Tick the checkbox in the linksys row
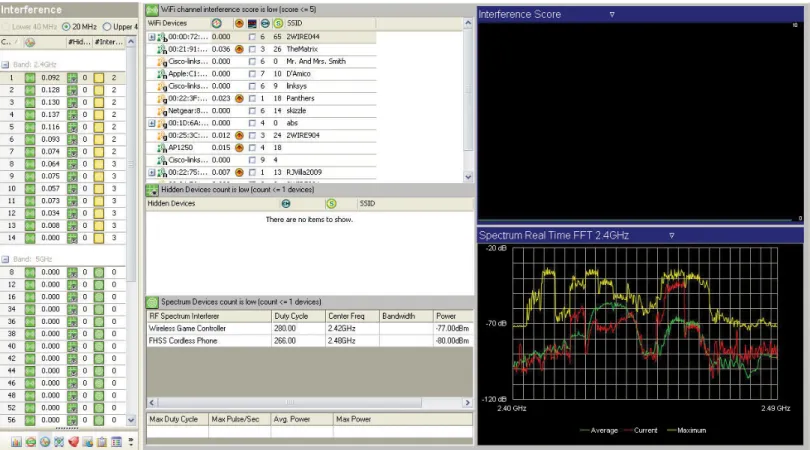Viewport: 810px width, 450px height. pos(252,86)
